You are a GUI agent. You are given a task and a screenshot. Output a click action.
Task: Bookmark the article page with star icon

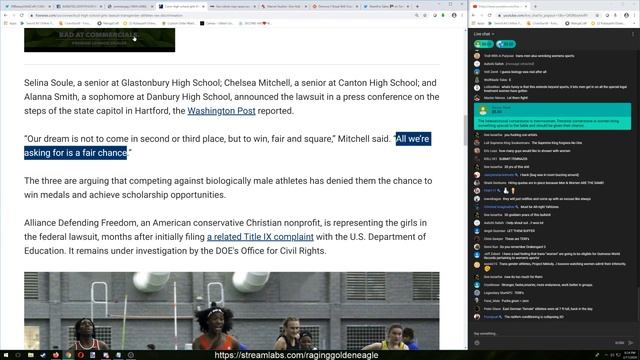tap(425, 15)
